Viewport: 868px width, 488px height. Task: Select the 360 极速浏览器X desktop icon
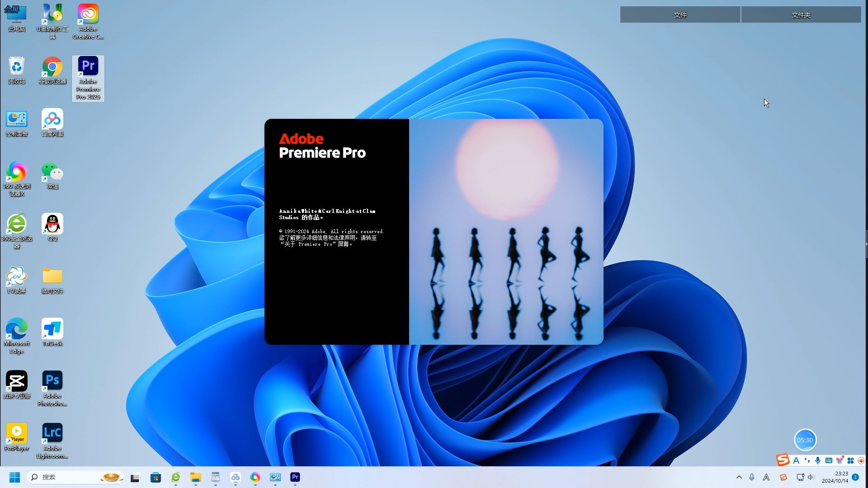point(17,179)
